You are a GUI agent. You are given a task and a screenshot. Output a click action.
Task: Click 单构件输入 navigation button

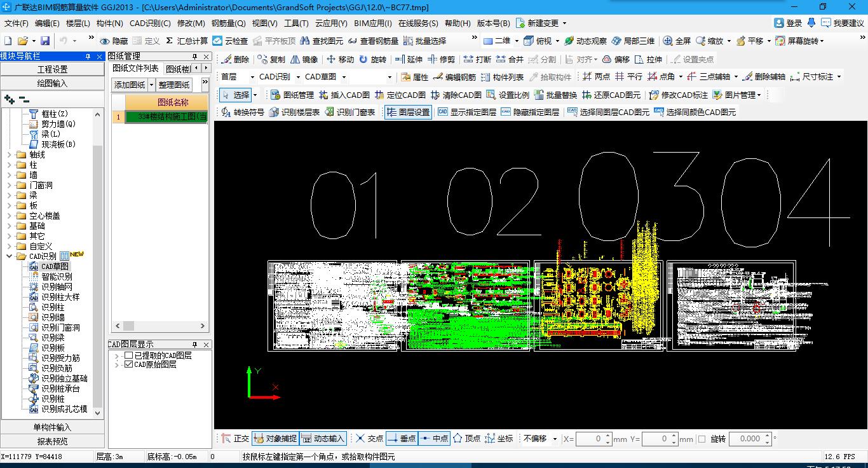coord(52,427)
